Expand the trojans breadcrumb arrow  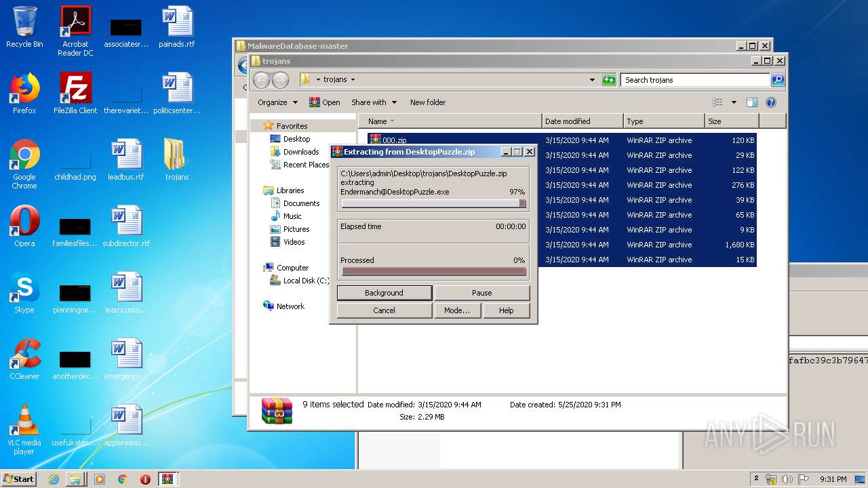353,79
